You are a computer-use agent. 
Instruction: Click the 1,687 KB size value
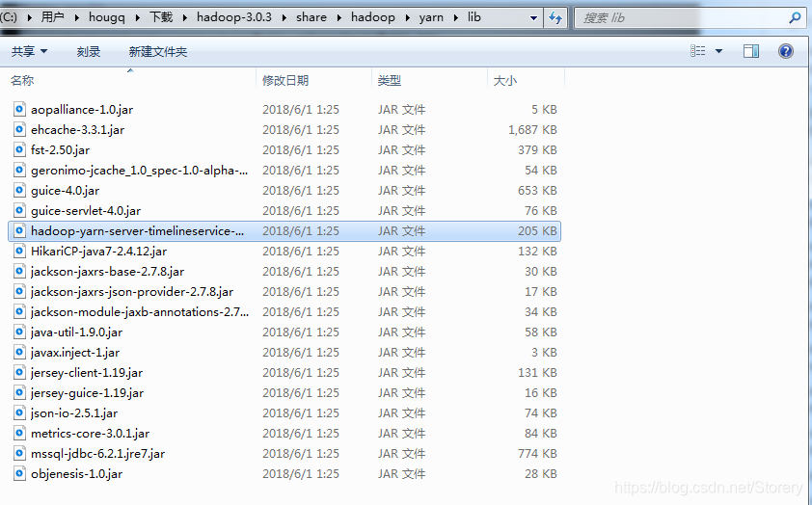click(532, 129)
